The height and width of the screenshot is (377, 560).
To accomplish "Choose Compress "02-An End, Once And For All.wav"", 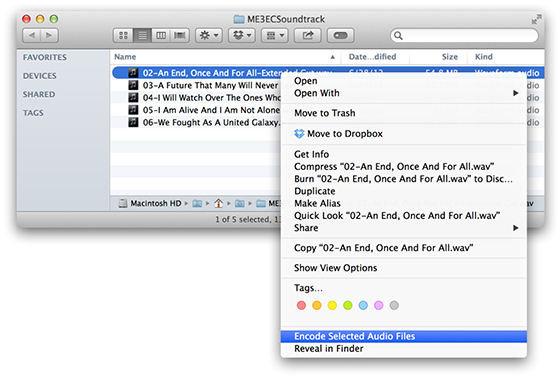I will pos(404,167).
